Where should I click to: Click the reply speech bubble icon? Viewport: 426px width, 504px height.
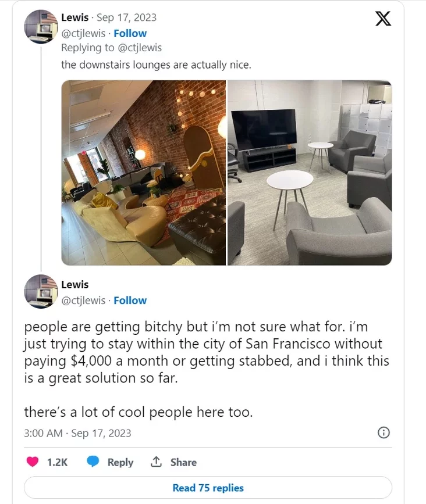93,462
